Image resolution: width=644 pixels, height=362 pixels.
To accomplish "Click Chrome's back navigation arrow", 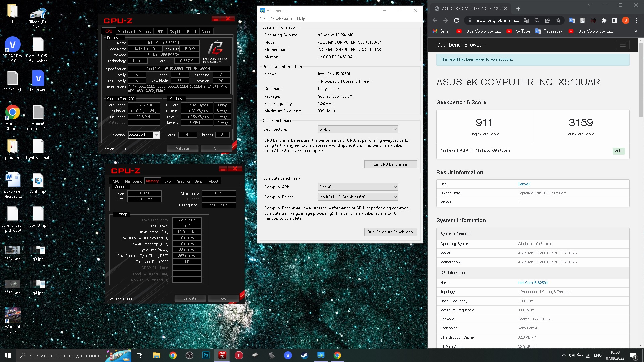I will tap(435, 20).
